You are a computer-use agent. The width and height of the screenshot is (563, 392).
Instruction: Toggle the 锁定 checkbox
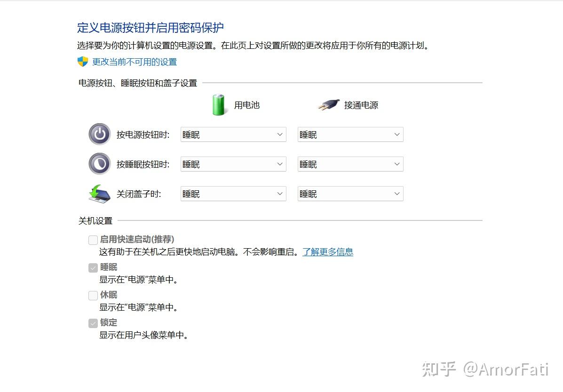coord(93,323)
